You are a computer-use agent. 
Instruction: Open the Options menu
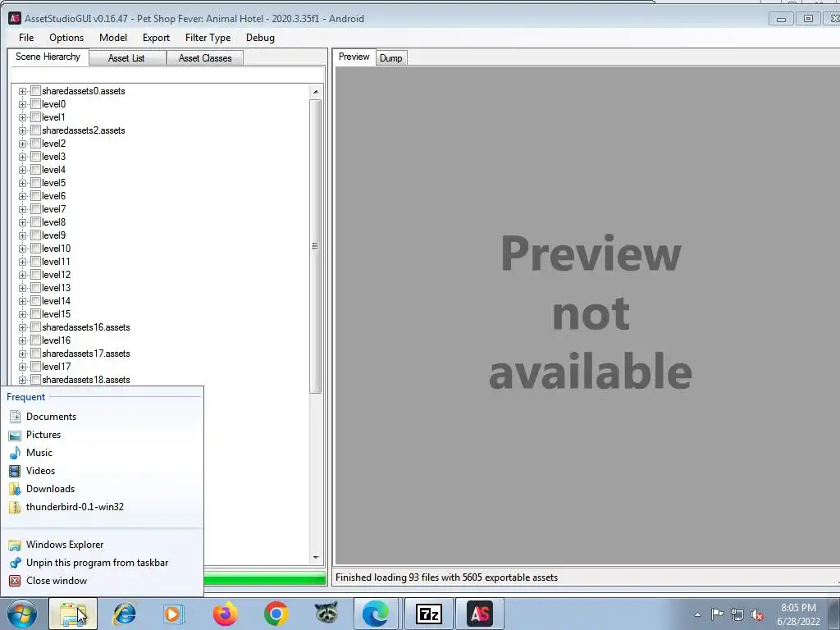(x=66, y=38)
